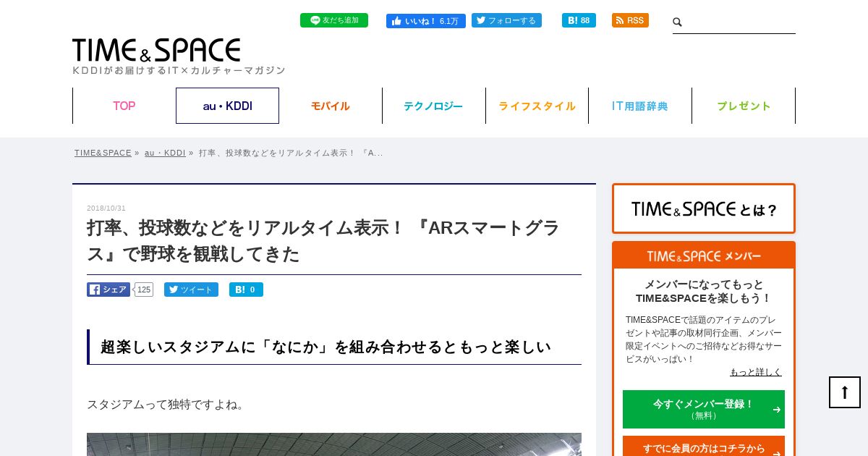This screenshot has height=456, width=868.
Task: Select the プレゼント navigation tab
Action: click(x=744, y=106)
